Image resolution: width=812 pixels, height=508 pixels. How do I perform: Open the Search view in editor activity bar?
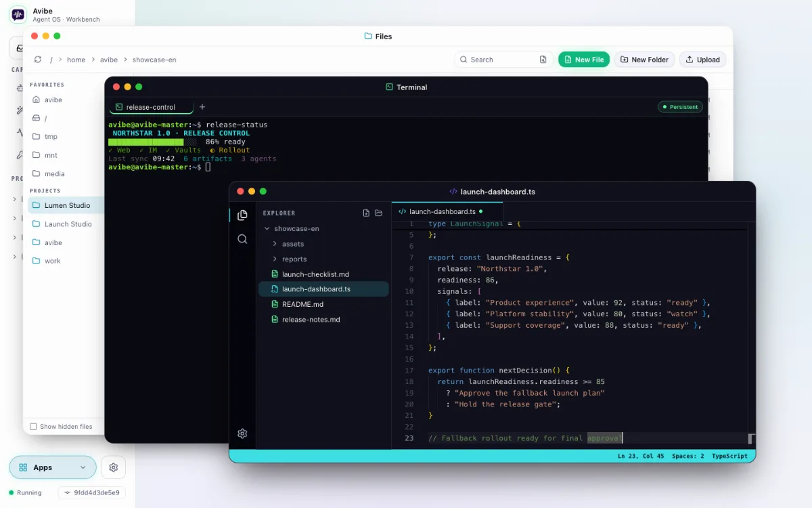point(242,239)
